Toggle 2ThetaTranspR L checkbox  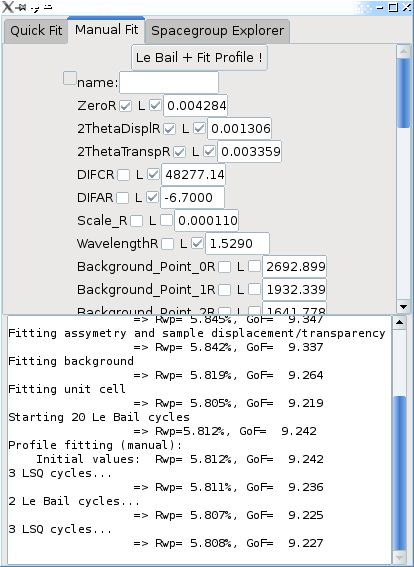209,151
